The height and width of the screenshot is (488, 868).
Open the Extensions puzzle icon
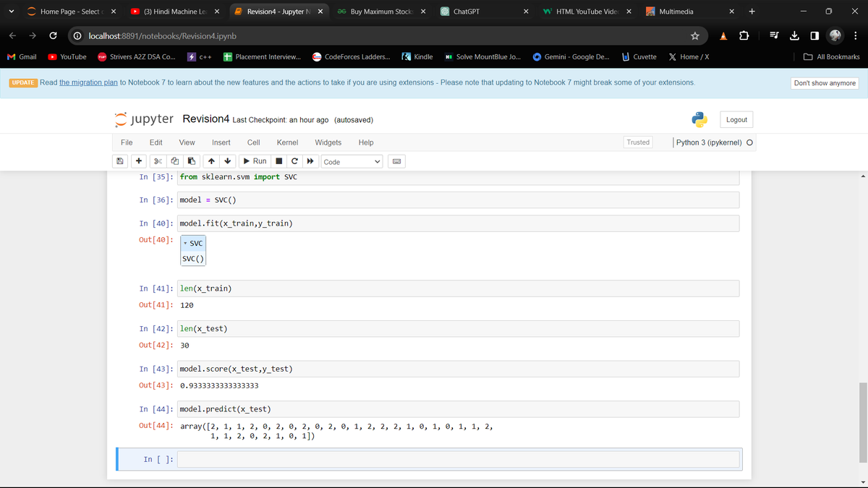pyautogui.click(x=744, y=36)
